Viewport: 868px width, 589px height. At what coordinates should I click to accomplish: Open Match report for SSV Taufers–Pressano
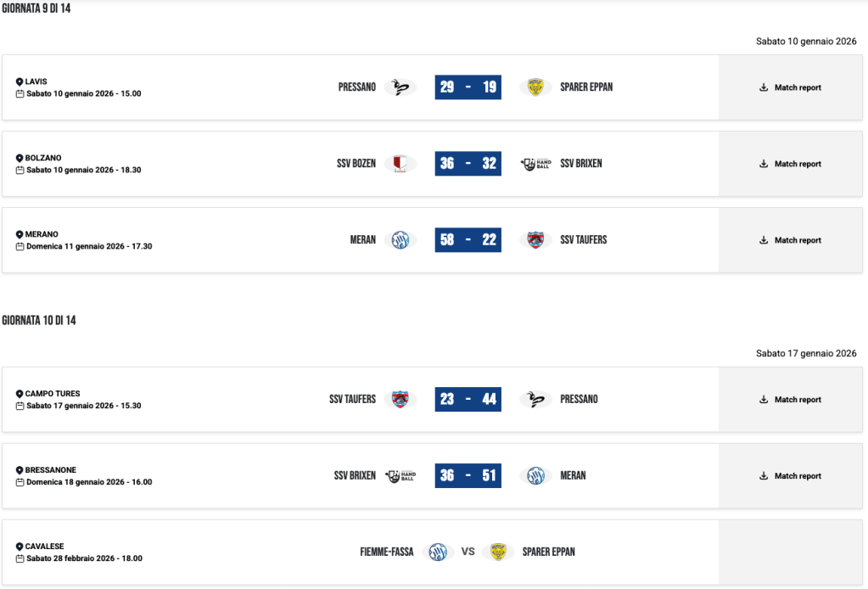790,400
